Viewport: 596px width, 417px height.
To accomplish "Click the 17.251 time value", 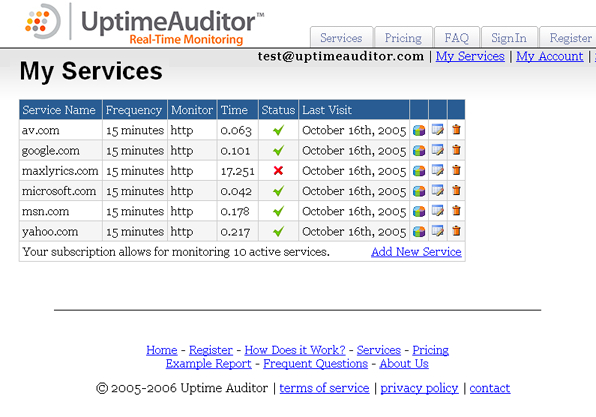I will click(x=238, y=171).
